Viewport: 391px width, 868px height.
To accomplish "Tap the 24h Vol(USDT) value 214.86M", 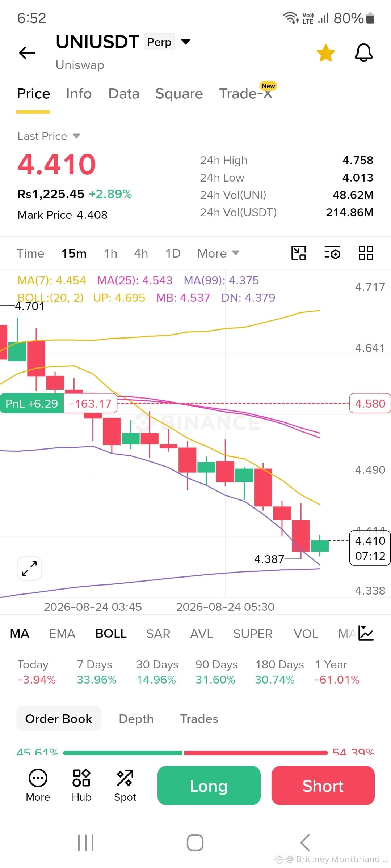I will click(x=349, y=212).
